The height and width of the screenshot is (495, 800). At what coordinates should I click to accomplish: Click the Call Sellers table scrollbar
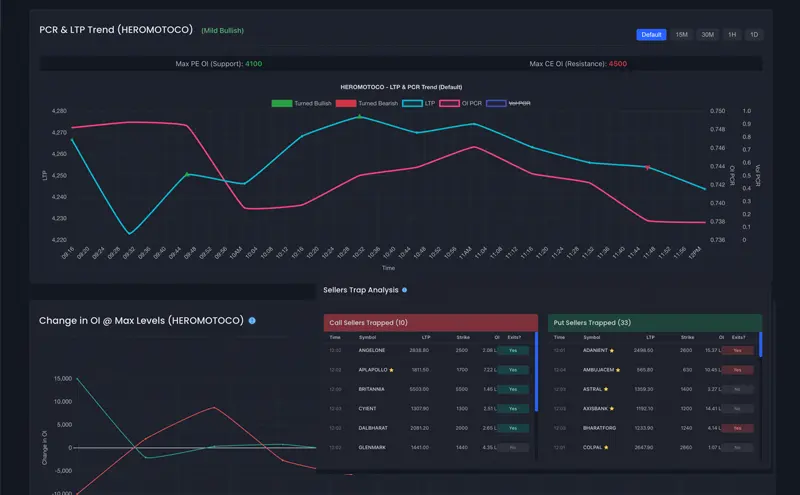(x=536, y=372)
